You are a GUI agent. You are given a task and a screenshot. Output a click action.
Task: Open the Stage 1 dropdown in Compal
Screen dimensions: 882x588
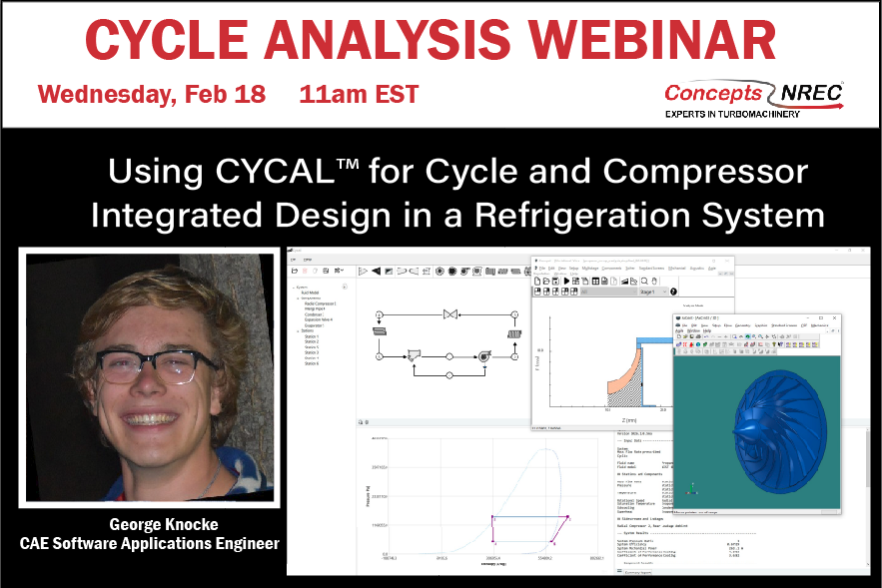tap(653, 292)
